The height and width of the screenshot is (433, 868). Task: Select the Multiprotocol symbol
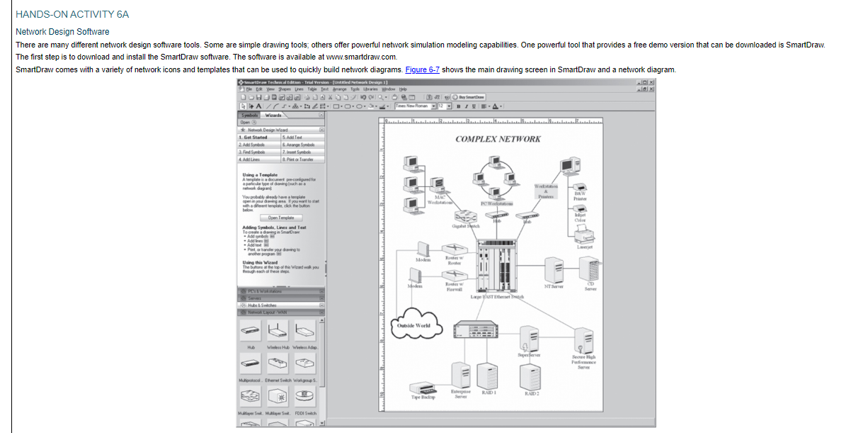click(x=251, y=363)
